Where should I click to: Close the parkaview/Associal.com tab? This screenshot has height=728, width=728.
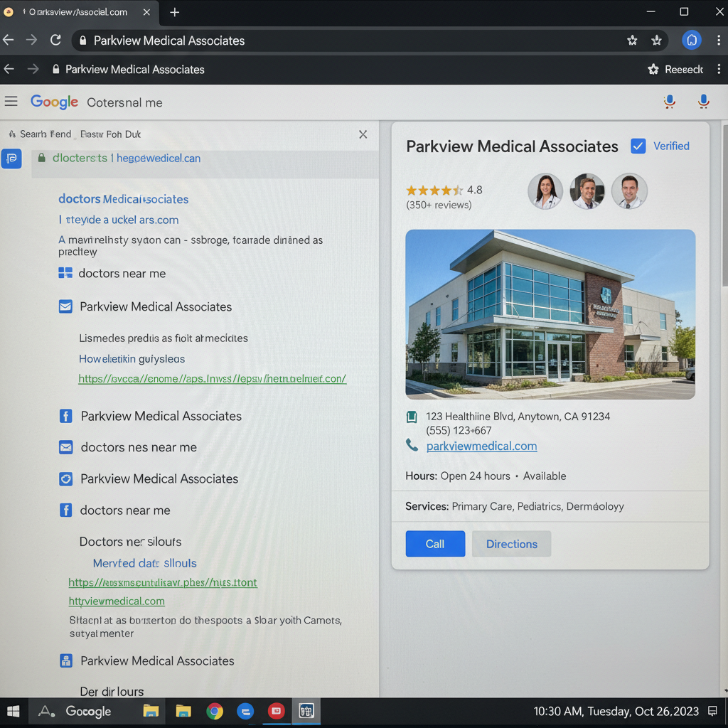(146, 12)
